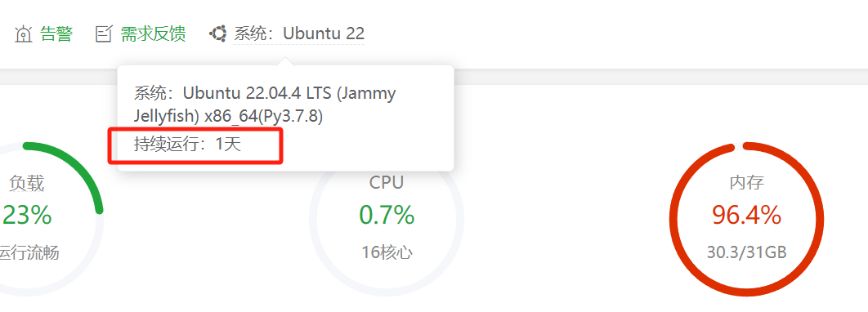Click the alarm bell icon
Viewport: 868px width, 312px height.
23,34
